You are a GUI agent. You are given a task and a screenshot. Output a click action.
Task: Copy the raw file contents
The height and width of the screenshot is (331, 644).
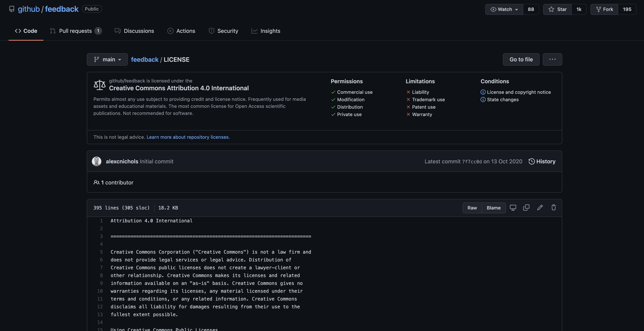526,208
